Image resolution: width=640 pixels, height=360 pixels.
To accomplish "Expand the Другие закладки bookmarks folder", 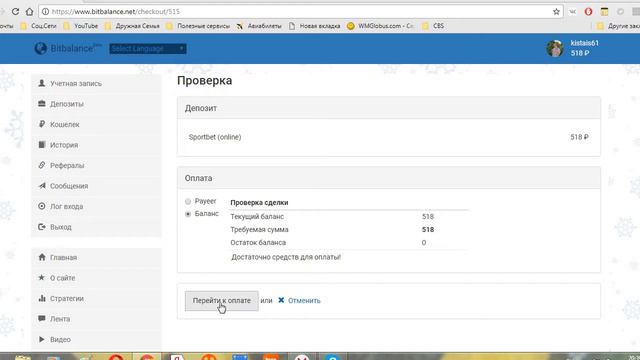I will pos(618,26).
